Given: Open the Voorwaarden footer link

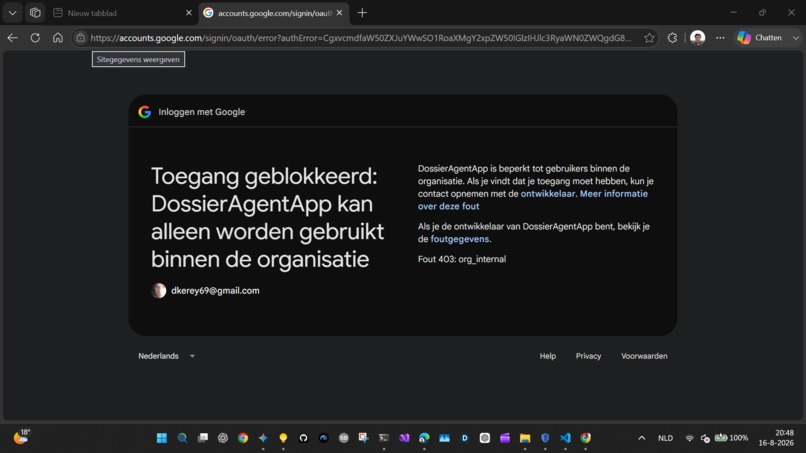Looking at the screenshot, I should (x=644, y=356).
